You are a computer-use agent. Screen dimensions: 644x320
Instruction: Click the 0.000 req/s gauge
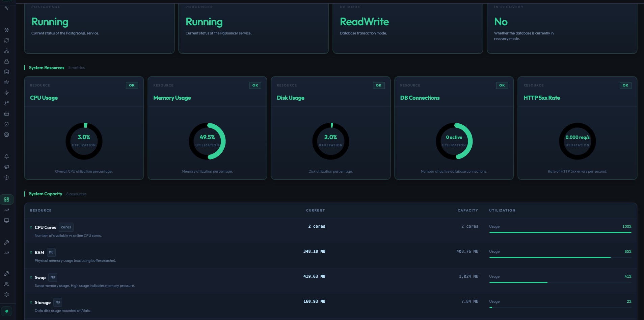[578, 141]
